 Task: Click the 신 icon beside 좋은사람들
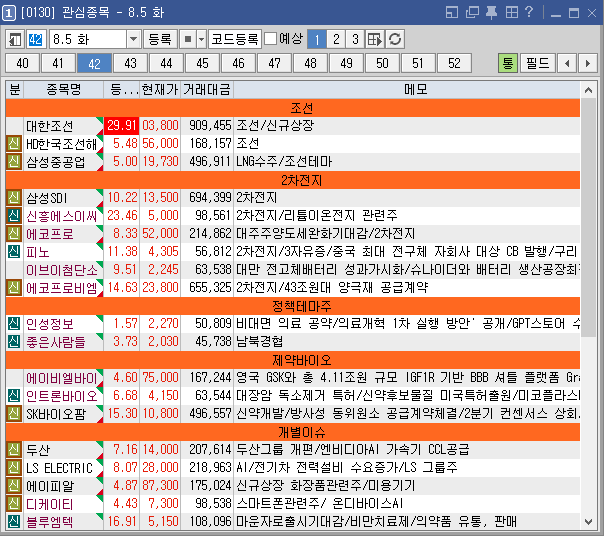(14, 342)
